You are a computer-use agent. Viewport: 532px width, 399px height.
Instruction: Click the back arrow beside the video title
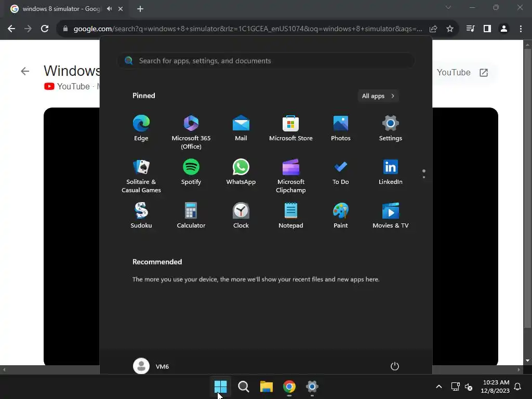(x=25, y=71)
